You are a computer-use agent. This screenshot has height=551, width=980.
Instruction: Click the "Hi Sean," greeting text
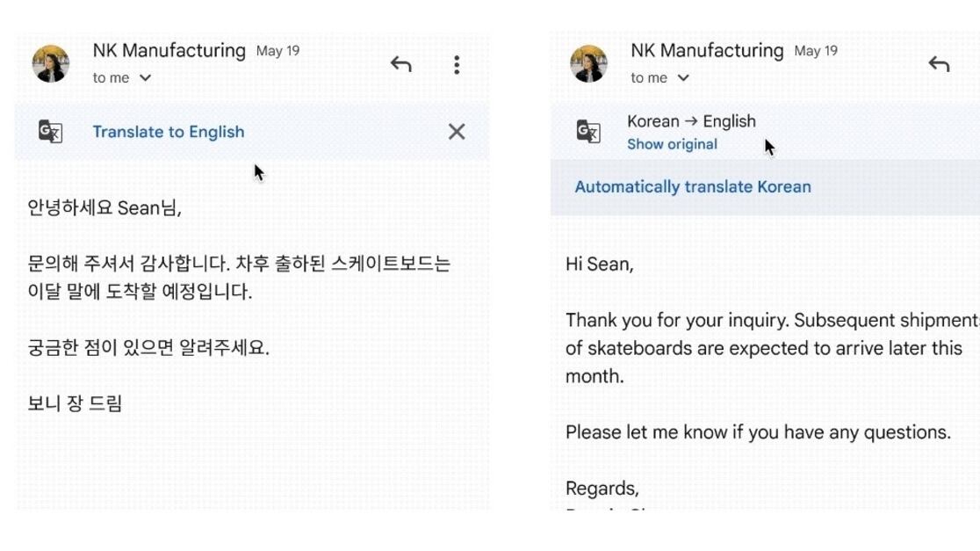599,264
